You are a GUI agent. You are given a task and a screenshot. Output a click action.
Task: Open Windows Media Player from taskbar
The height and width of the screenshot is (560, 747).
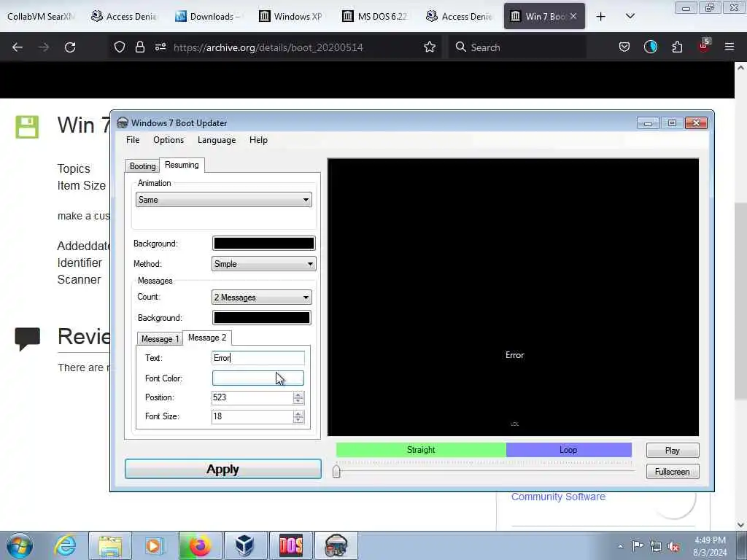click(153, 545)
